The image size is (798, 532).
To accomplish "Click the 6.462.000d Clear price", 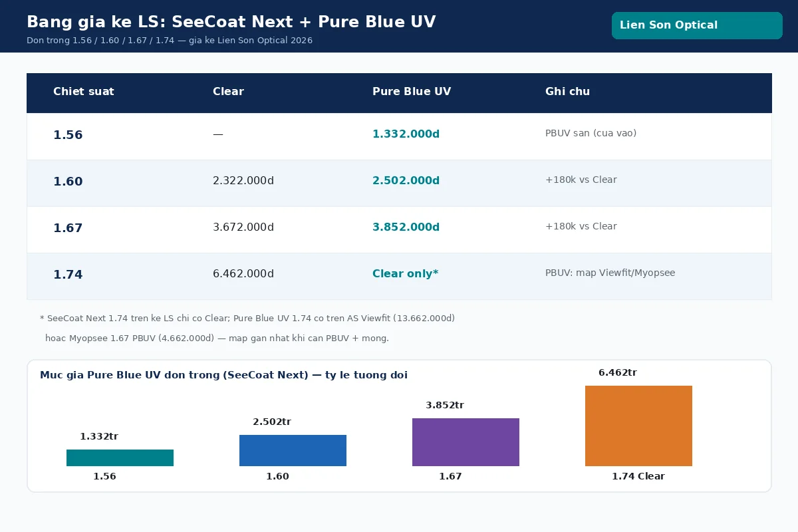I will (x=243, y=274).
